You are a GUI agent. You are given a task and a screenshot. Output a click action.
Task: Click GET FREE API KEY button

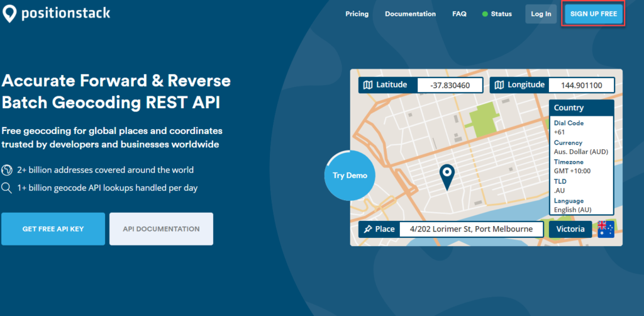(53, 229)
